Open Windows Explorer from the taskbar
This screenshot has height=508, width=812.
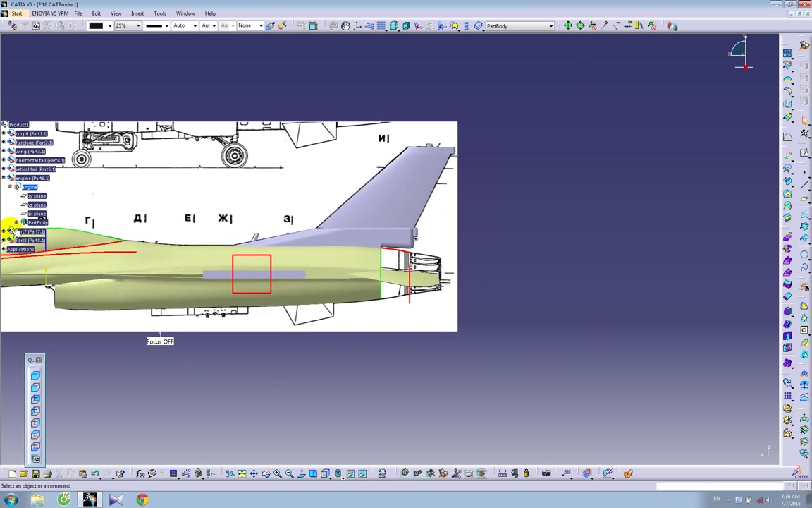(x=38, y=500)
